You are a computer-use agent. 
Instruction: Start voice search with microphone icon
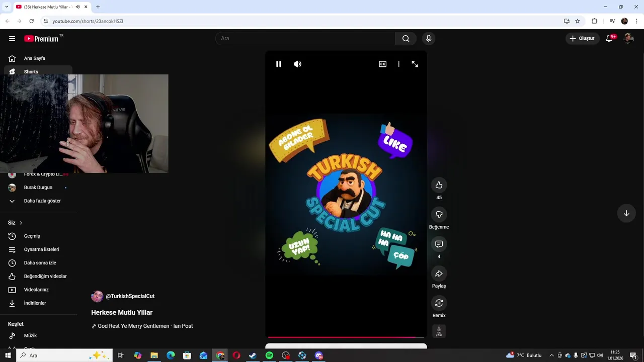point(429,39)
